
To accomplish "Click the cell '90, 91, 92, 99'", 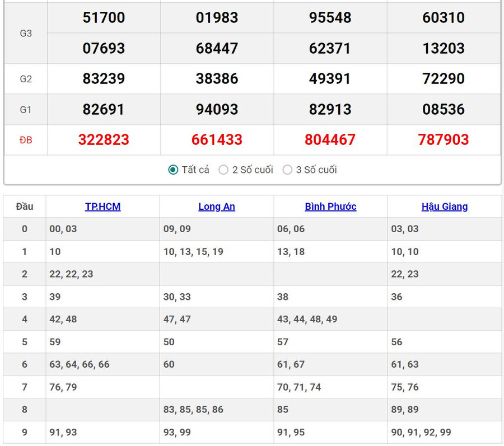I will [x=421, y=432].
